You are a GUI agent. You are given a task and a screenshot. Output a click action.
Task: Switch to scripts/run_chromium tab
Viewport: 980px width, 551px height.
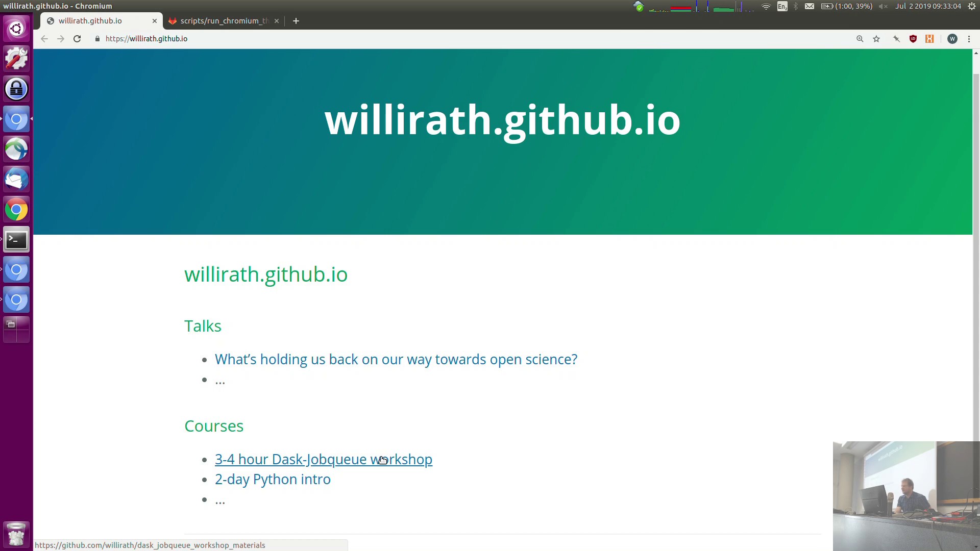pyautogui.click(x=224, y=21)
